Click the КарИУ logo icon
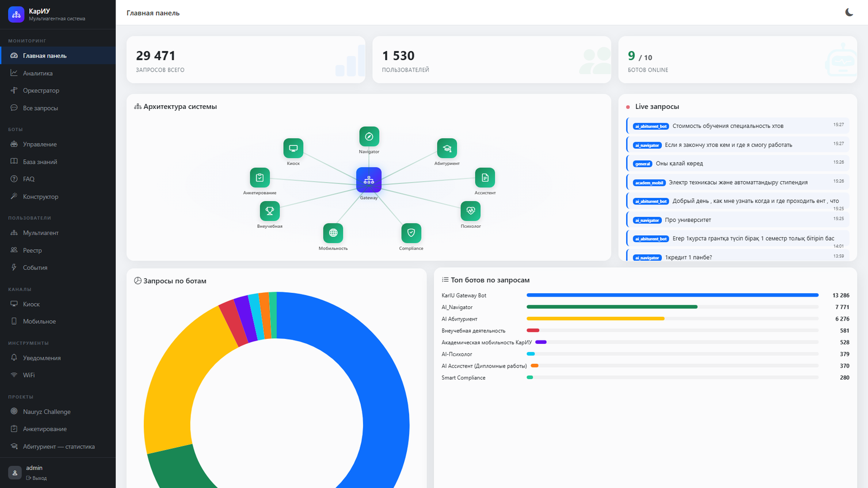This screenshot has width=868, height=488. [16, 14]
